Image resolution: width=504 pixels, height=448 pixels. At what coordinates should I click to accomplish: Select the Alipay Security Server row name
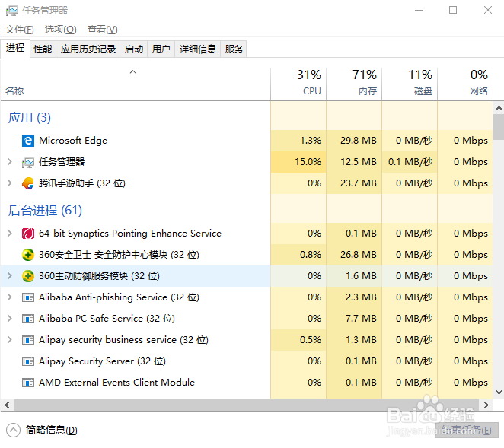(102, 361)
